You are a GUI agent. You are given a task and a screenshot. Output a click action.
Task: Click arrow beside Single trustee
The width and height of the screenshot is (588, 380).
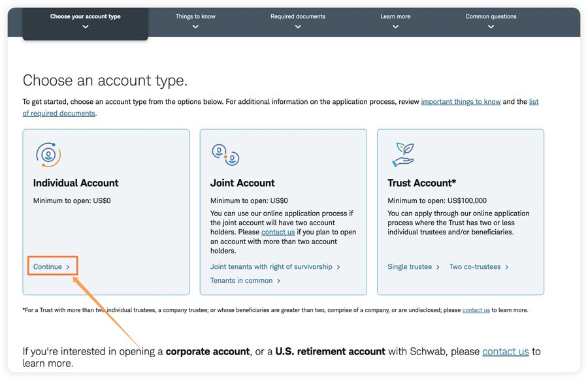click(438, 267)
